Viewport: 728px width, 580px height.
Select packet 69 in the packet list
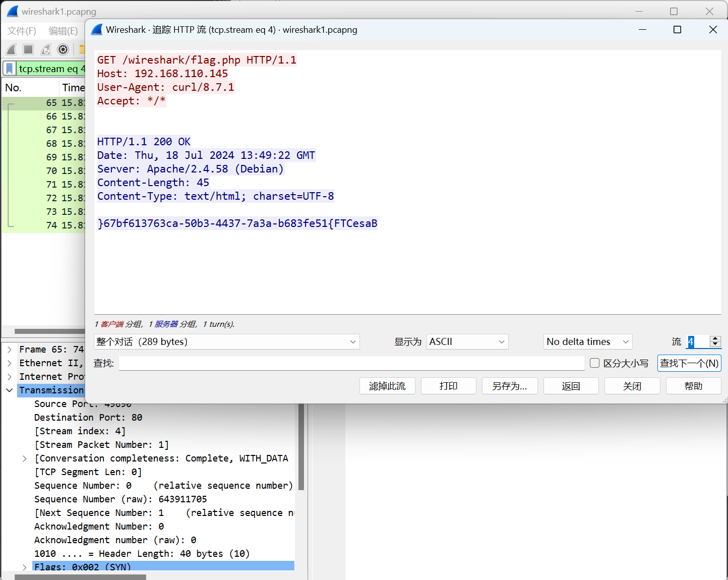click(x=44, y=157)
